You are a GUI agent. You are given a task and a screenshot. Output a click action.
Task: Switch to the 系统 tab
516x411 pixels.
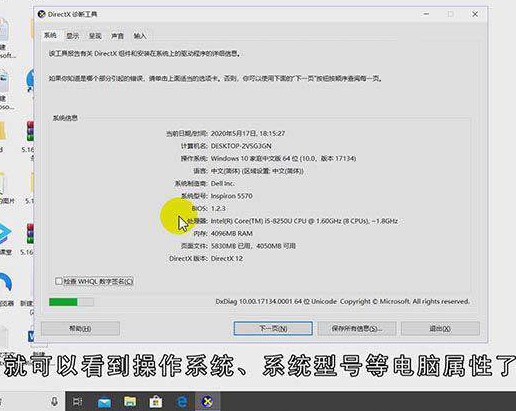click(x=50, y=35)
